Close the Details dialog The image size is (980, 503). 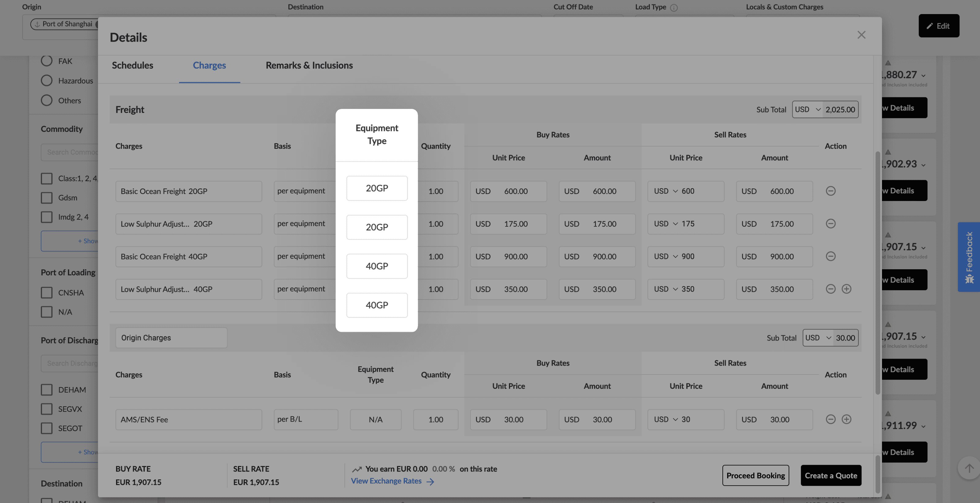point(861,35)
